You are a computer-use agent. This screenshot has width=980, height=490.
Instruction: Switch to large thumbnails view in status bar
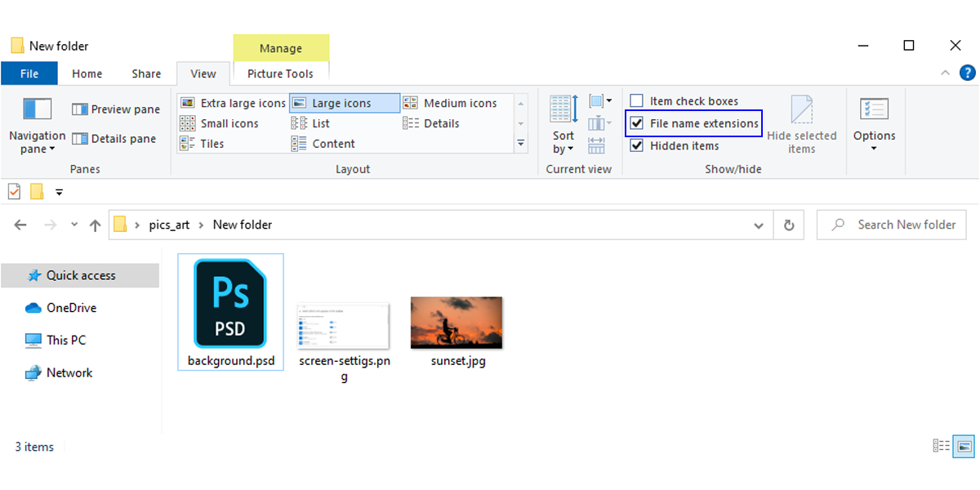pos(965,446)
